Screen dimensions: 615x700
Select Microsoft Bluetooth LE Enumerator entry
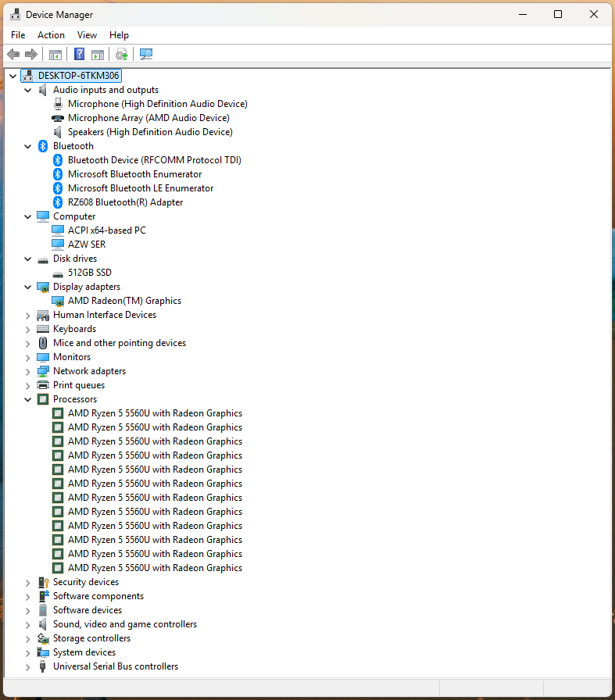tap(141, 188)
